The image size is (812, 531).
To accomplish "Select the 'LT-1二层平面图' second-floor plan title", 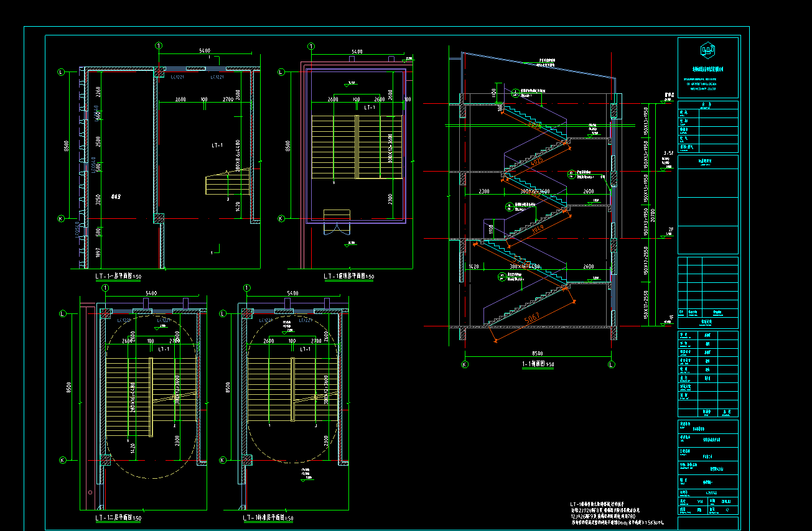I will coord(118,517).
